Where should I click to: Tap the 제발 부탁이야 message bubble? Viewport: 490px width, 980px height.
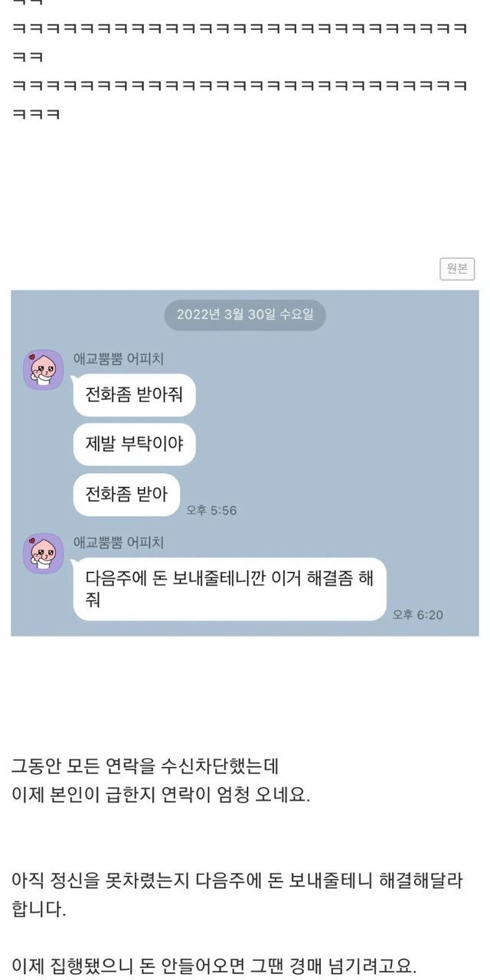click(134, 444)
